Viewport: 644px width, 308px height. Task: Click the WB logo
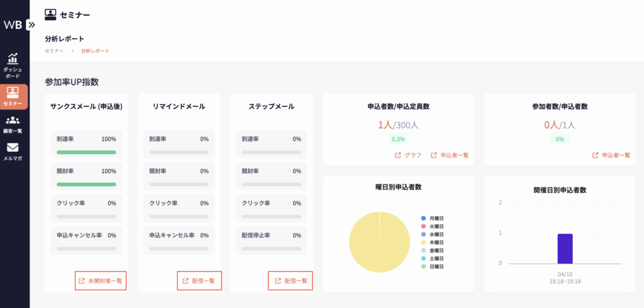12,25
